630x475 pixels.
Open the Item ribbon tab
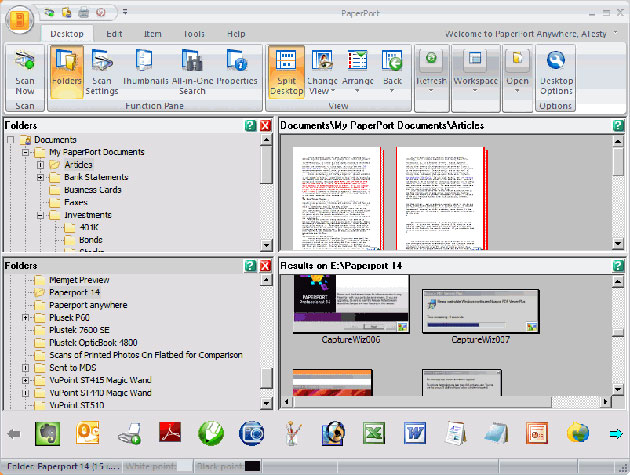[155, 33]
